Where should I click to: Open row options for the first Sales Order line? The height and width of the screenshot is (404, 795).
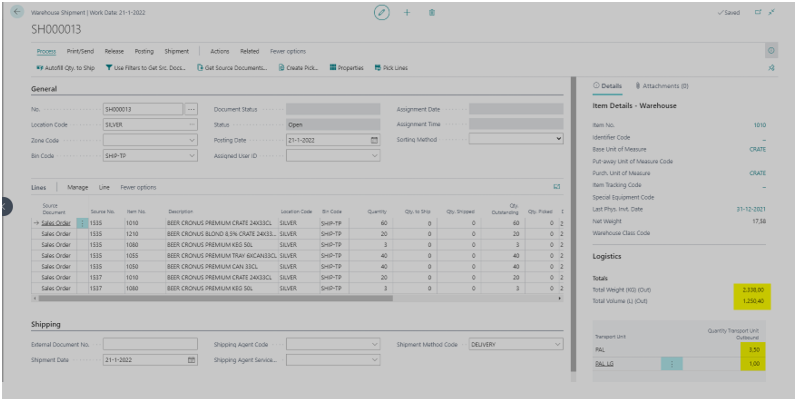(x=82, y=223)
